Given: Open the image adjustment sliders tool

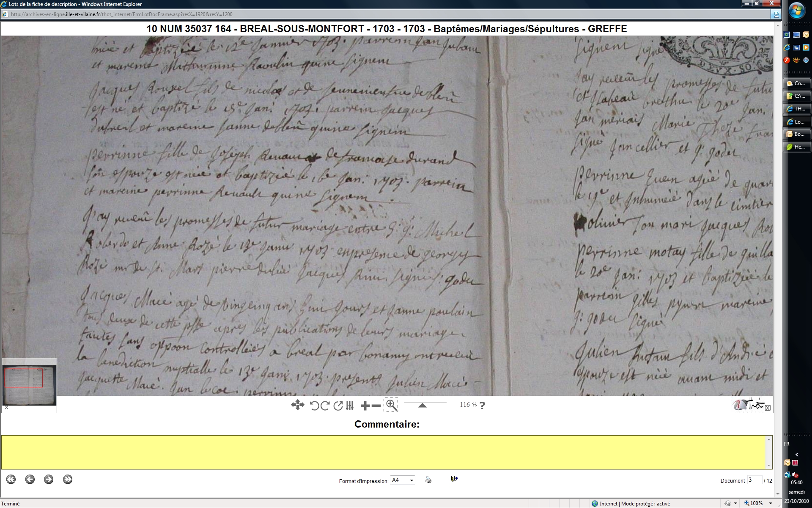Looking at the screenshot, I should tap(350, 406).
